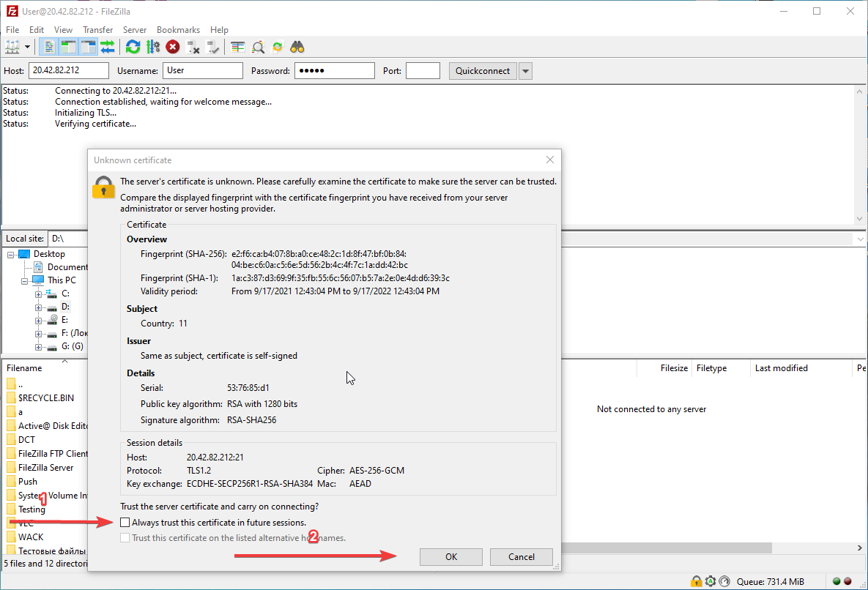Expand the D: drive node

pos(38,307)
